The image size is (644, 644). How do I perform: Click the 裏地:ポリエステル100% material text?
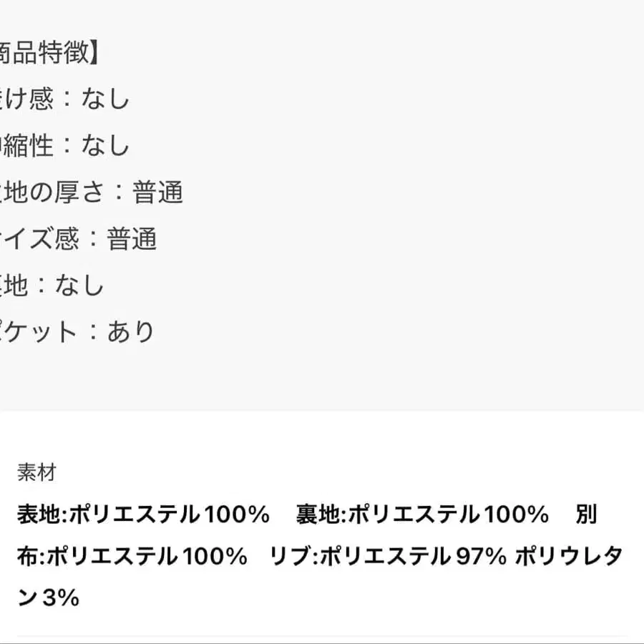coord(422,514)
